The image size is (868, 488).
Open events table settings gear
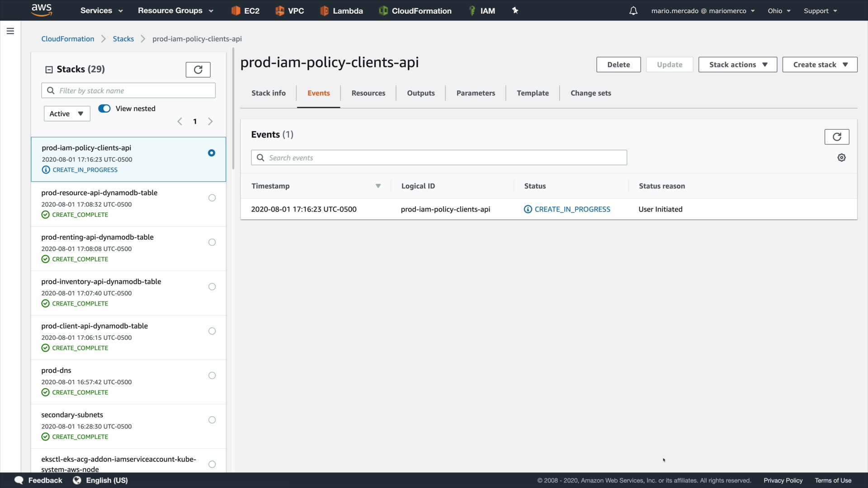coord(841,158)
